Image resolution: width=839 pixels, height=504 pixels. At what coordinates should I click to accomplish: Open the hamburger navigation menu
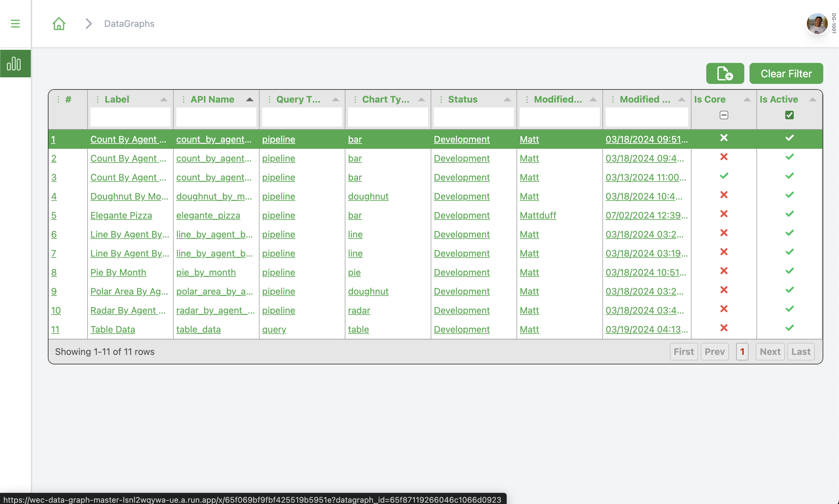tap(15, 24)
